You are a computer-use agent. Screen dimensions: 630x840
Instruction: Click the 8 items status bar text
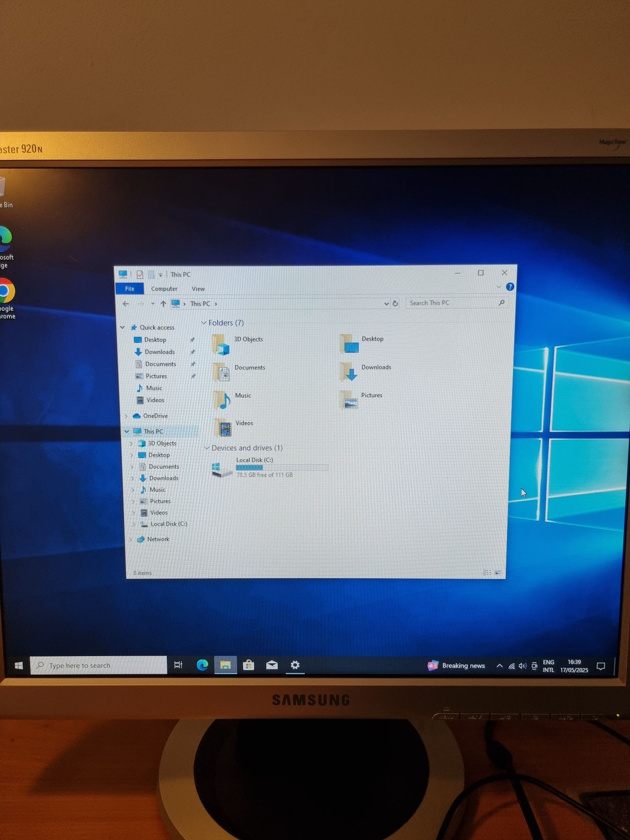tap(142, 573)
